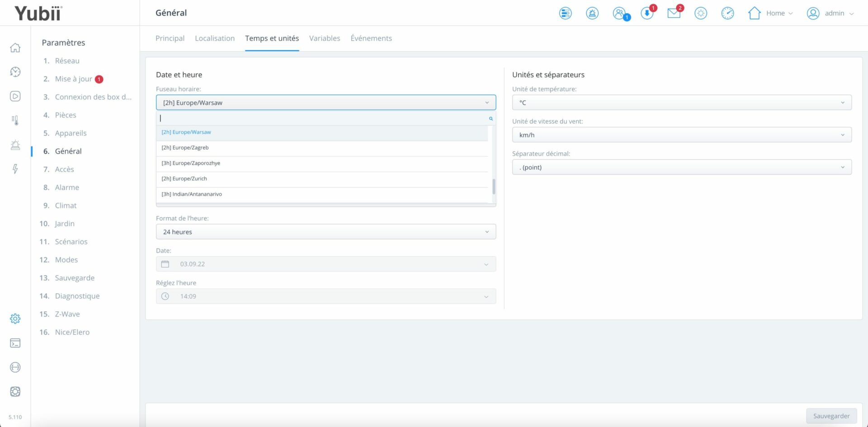Click the home icon in left sidebar
The image size is (868, 427).
(x=15, y=48)
